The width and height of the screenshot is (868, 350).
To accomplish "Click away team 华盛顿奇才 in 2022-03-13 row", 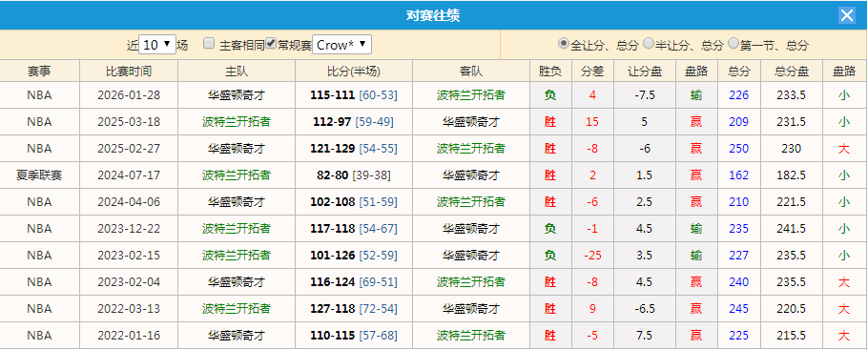I will click(x=471, y=308).
